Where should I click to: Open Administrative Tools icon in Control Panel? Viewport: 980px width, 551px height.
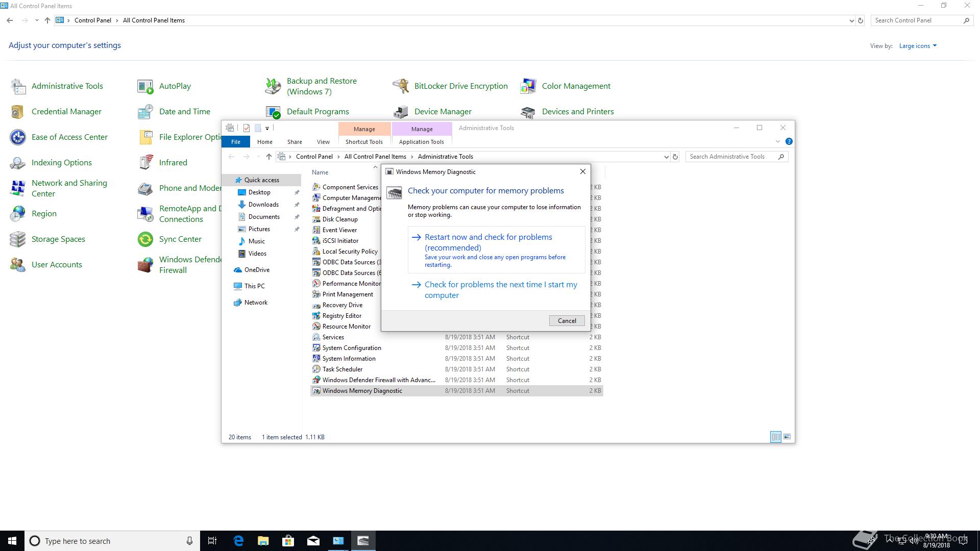tap(18, 86)
